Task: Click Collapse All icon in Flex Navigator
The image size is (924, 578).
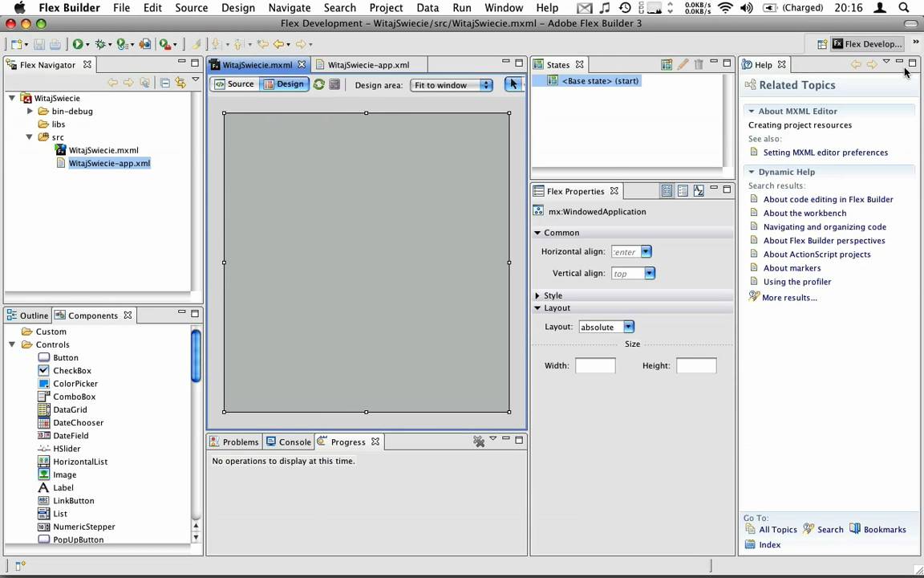Action: (x=165, y=83)
